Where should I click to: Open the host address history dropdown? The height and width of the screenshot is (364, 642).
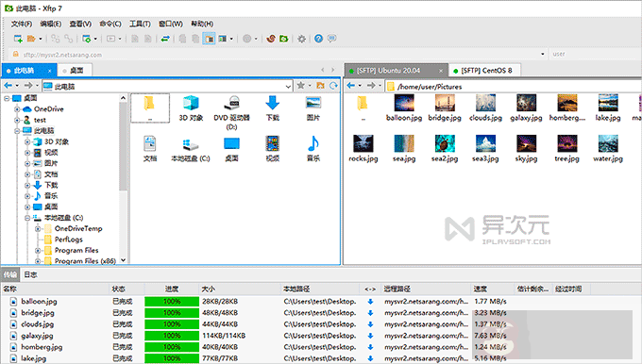[x=543, y=54]
